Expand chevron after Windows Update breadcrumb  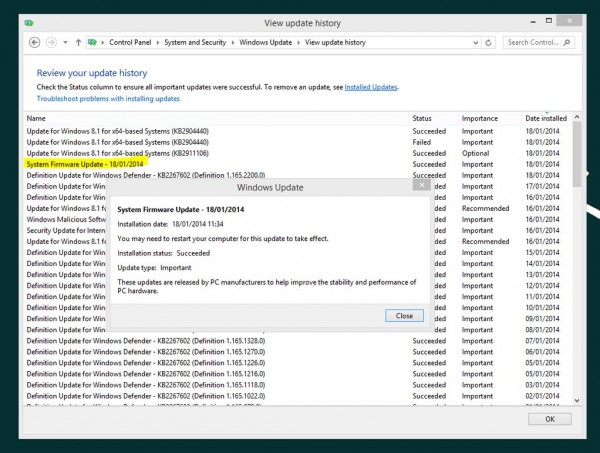298,43
